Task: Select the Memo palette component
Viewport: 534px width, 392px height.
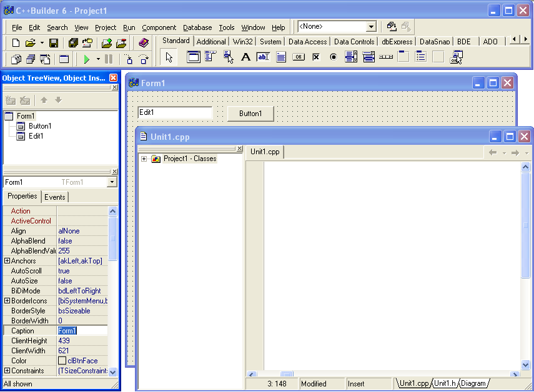Action: 281,57
